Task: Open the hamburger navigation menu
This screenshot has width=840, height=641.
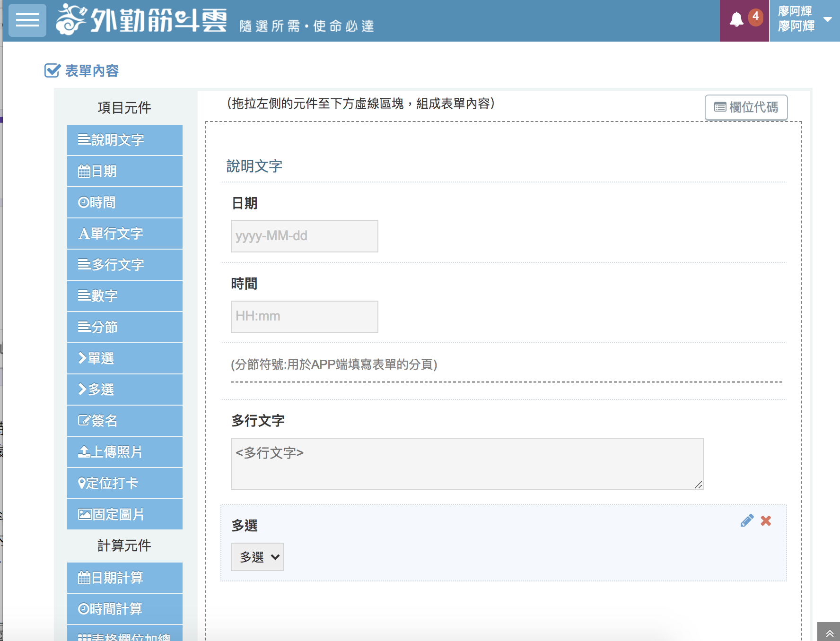Action: 27,20
